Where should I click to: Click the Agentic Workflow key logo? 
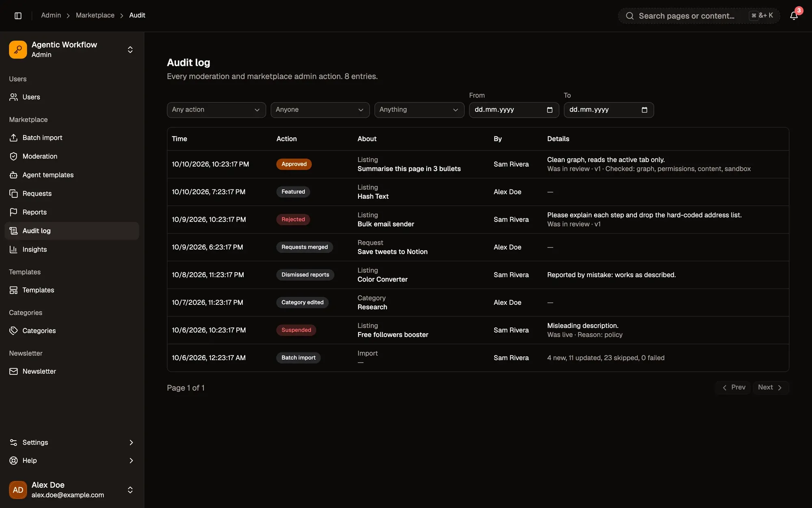(x=18, y=50)
